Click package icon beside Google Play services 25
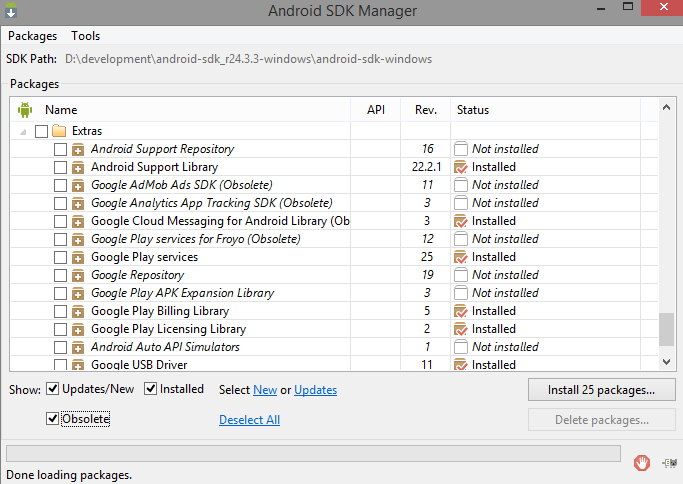The image size is (683, 484). coord(78,257)
